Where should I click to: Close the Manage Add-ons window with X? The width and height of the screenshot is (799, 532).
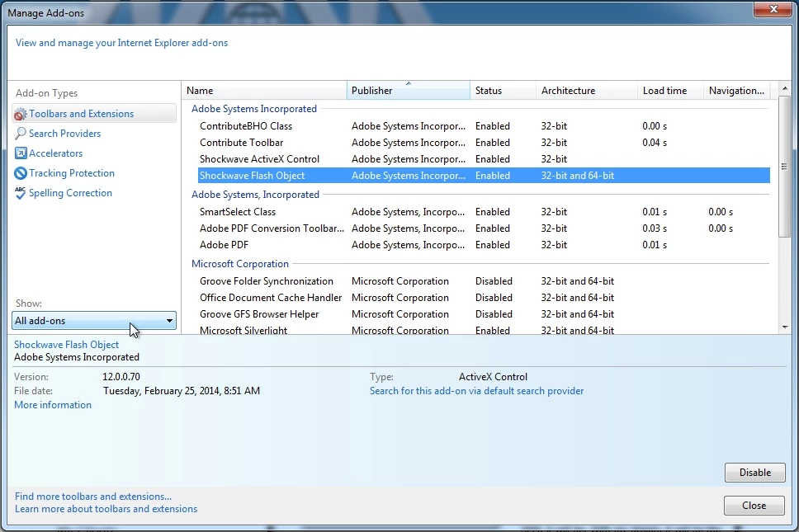pos(773,9)
